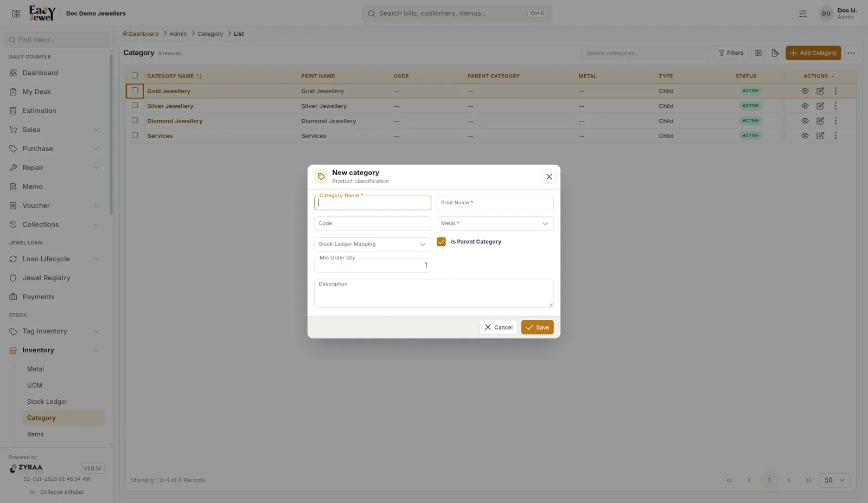This screenshot has height=503, width=868.
Task: Open column settings icon beside Filters
Action: click(758, 53)
